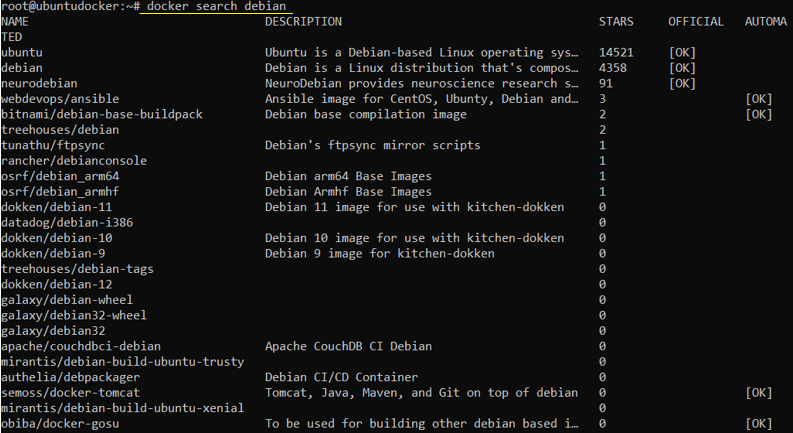793x433 pixels.
Task: Click 'treehouses/debian' image name
Action: (x=60, y=130)
